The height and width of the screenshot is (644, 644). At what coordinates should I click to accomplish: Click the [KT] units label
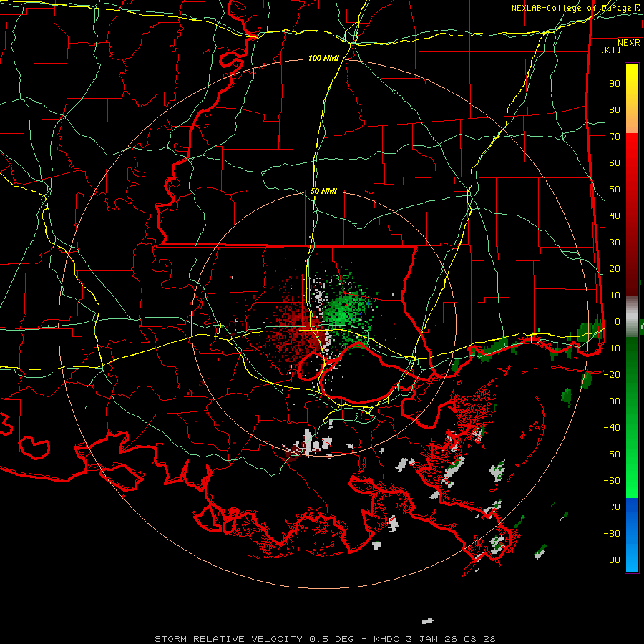pyautogui.click(x=611, y=49)
